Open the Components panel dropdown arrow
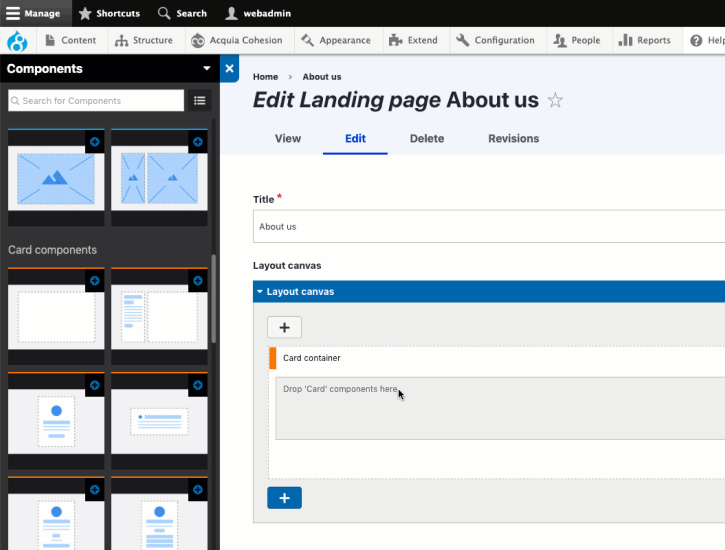 coord(207,69)
